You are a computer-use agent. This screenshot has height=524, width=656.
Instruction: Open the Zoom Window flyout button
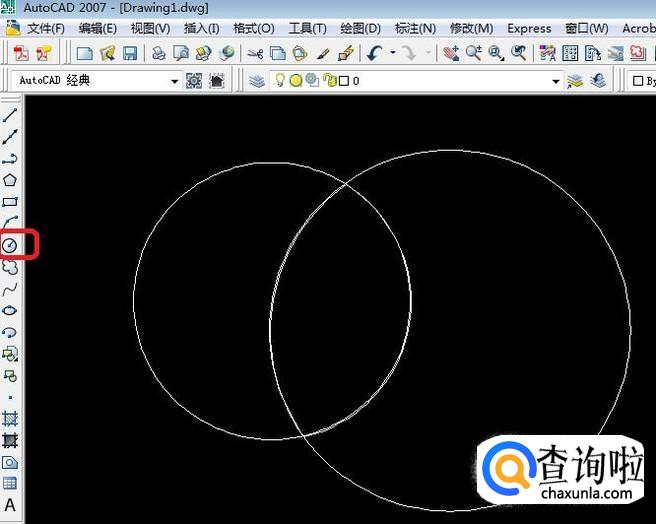(x=496, y=54)
